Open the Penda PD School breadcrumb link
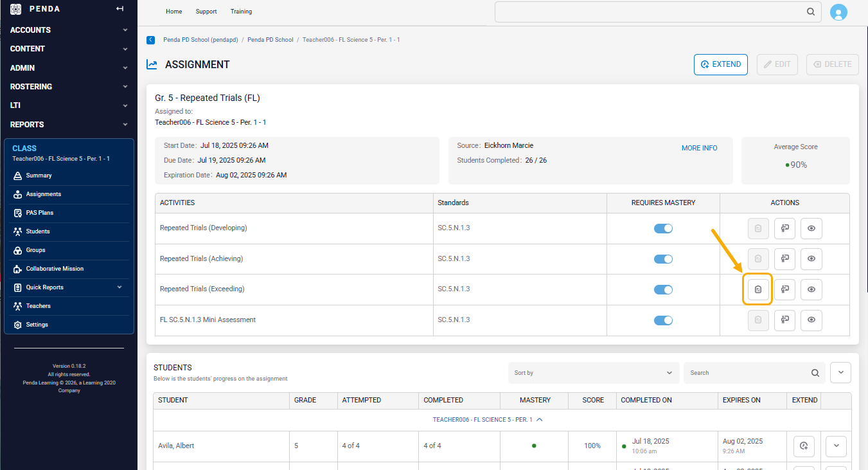This screenshot has height=470, width=868. pos(270,40)
